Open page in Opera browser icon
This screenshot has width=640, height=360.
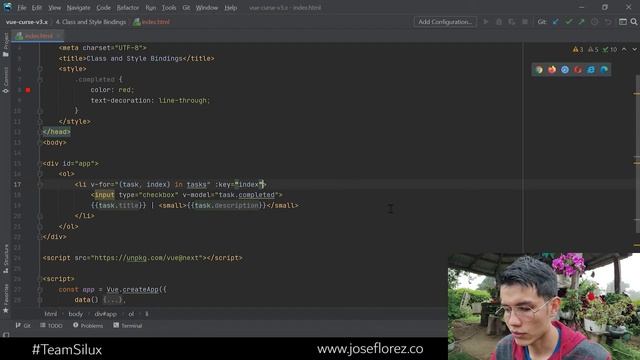click(578, 69)
